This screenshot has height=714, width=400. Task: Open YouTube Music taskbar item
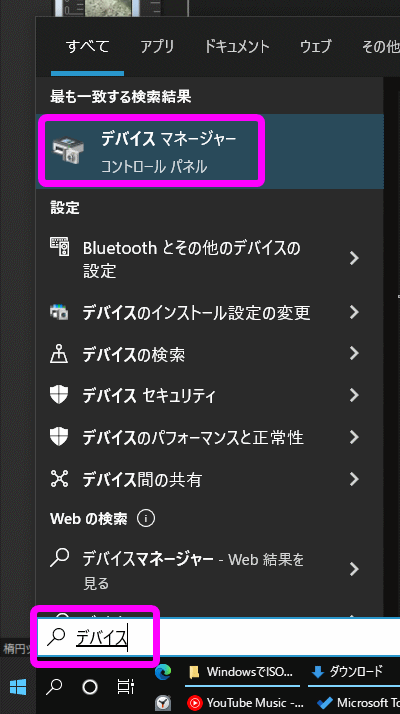click(x=246, y=703)
